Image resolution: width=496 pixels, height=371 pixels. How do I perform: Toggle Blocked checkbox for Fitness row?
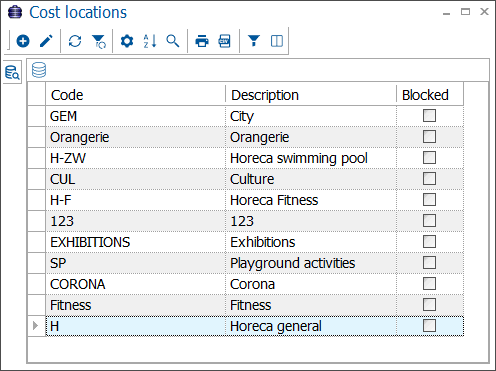tap(429, 305)
